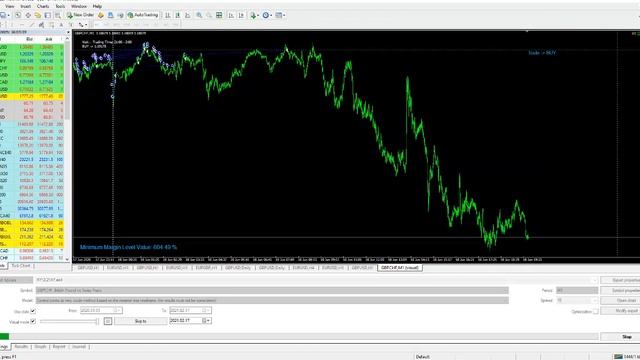The image size is (640, 360).
Task: Select the Fibonacci retracement tool
Action: [x=51, y=24]
